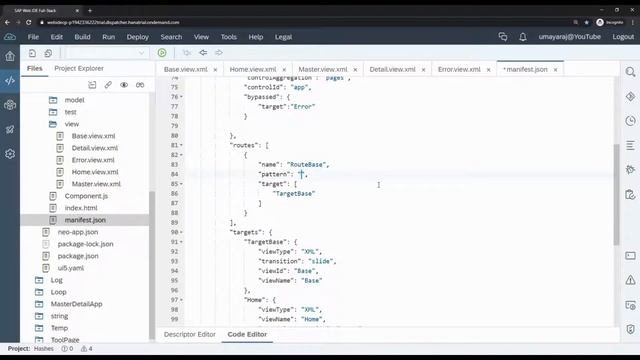Open Component.js in the file tree
Screen dimensions: 640x360
[x=86, y=196]
